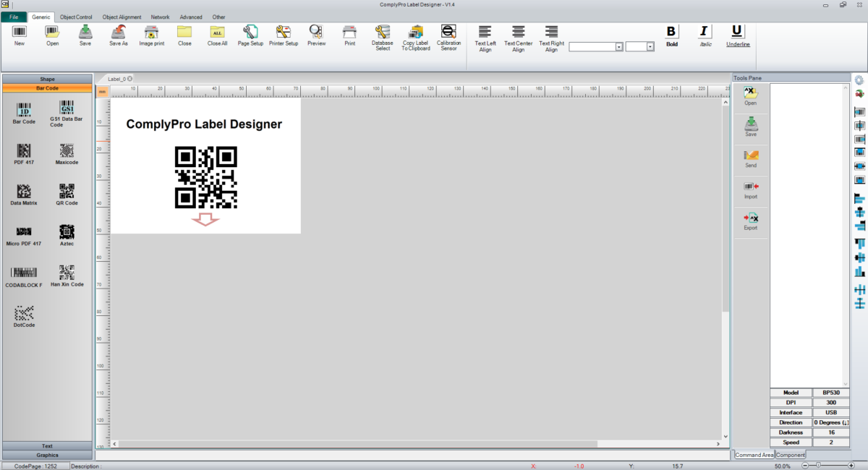Switch to the Network ribbon tab

pyautogui.click(x=160, y=17)
